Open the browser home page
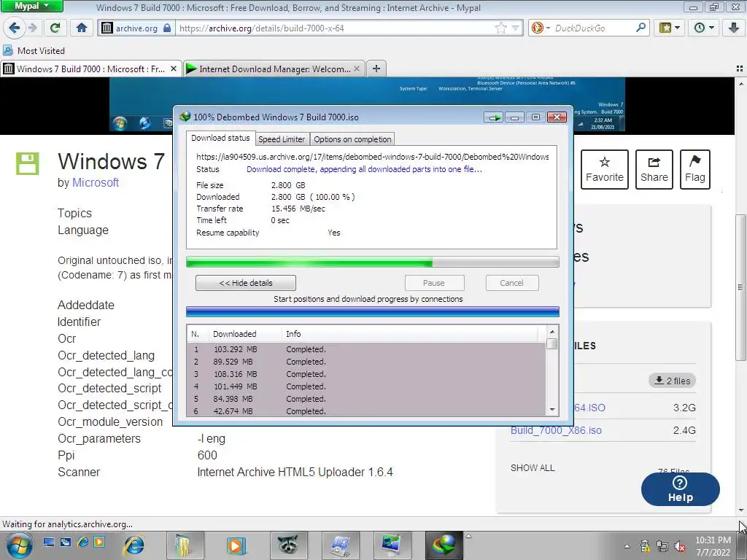 82,28
